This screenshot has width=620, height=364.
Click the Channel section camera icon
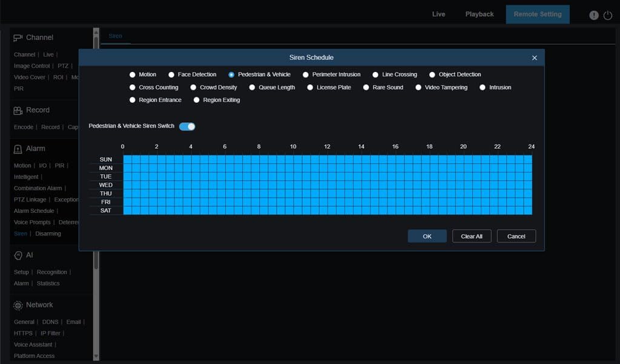pyautogui.click(x=18, y=37)
